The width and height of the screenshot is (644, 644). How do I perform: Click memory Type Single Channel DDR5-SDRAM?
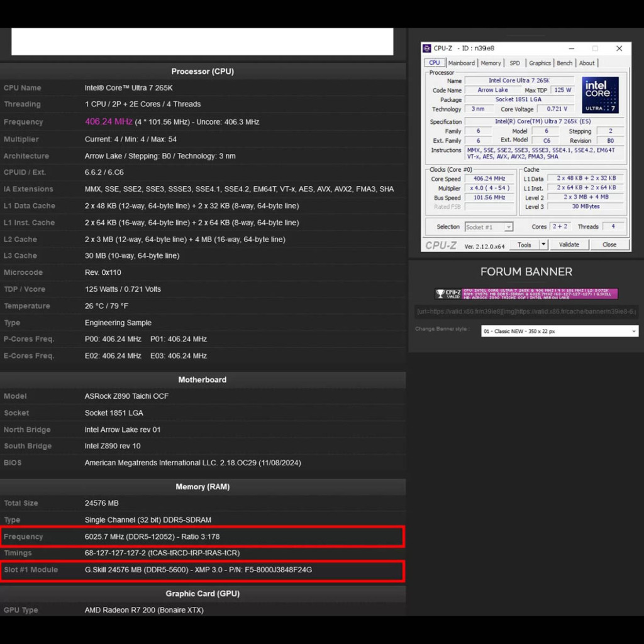pos(148,520)
